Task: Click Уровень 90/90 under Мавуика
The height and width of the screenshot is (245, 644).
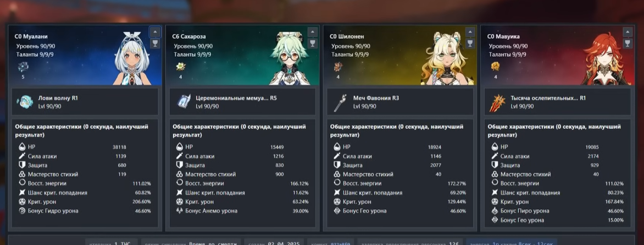Action: pyautogui.click(x=508, y=46)
